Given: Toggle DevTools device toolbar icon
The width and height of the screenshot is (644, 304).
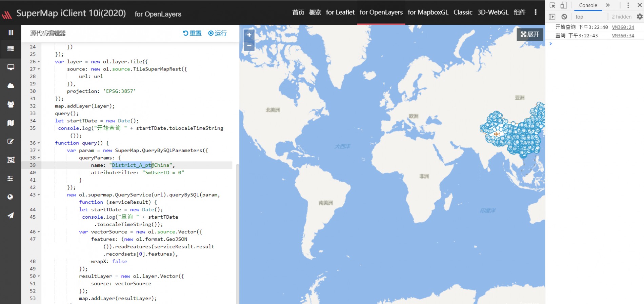Looking at the screenshot, I should tap(564, 5).
